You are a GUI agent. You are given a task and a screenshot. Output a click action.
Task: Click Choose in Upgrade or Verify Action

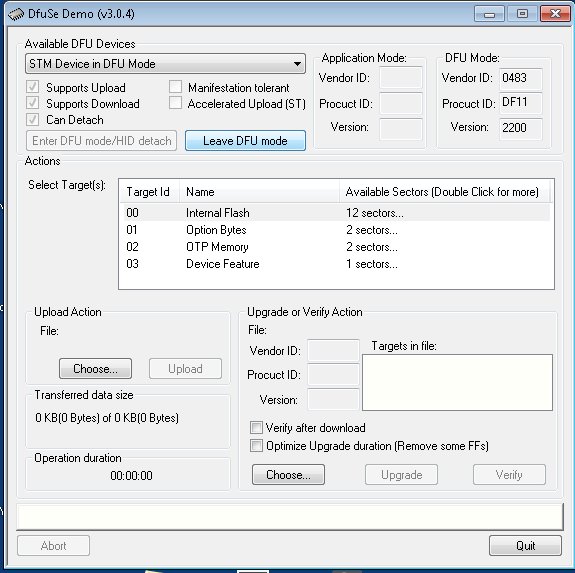288,475
